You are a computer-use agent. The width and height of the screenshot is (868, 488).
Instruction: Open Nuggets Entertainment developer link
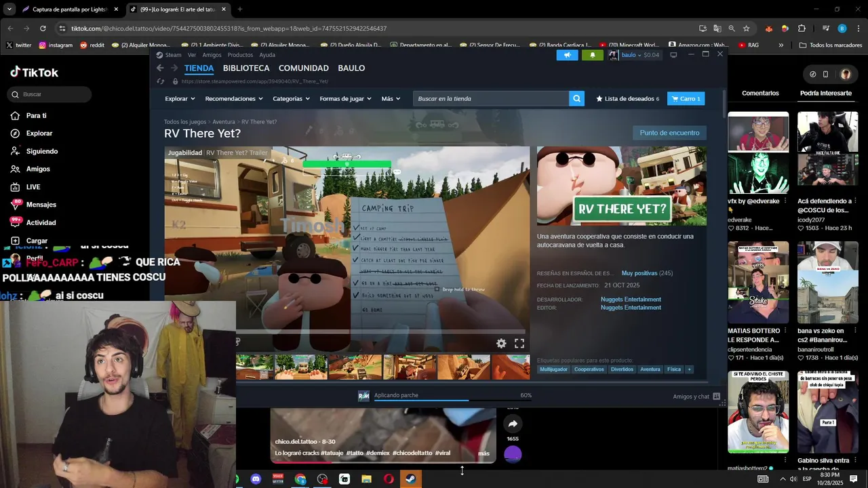point(631,300)
